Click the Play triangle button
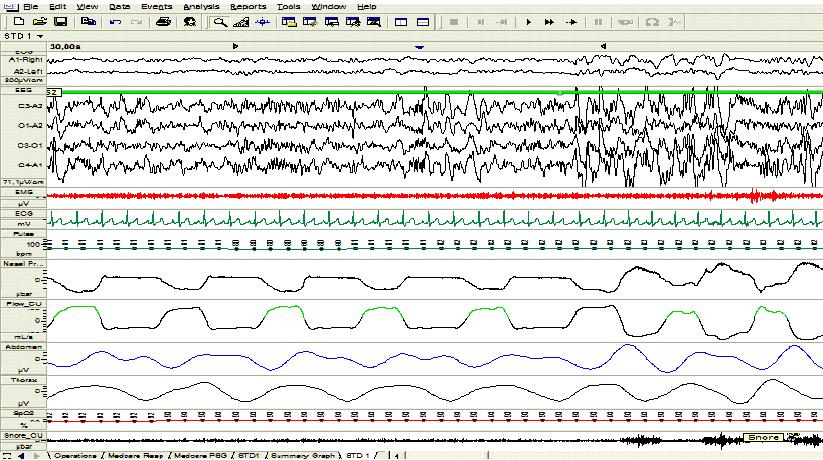Image resolution: width=823 pixels, height=460 pixels. coord(529,22)
